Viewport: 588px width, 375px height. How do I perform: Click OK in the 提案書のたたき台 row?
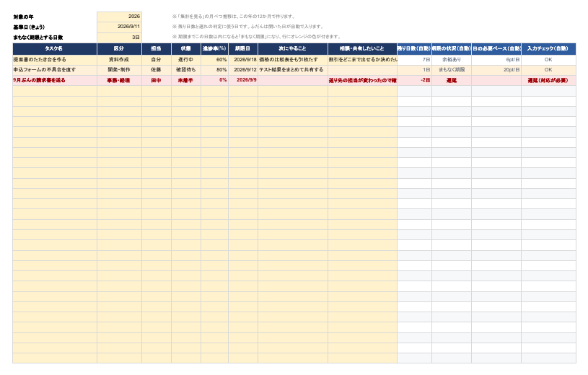pyautogui.click(x=548, y=60)
